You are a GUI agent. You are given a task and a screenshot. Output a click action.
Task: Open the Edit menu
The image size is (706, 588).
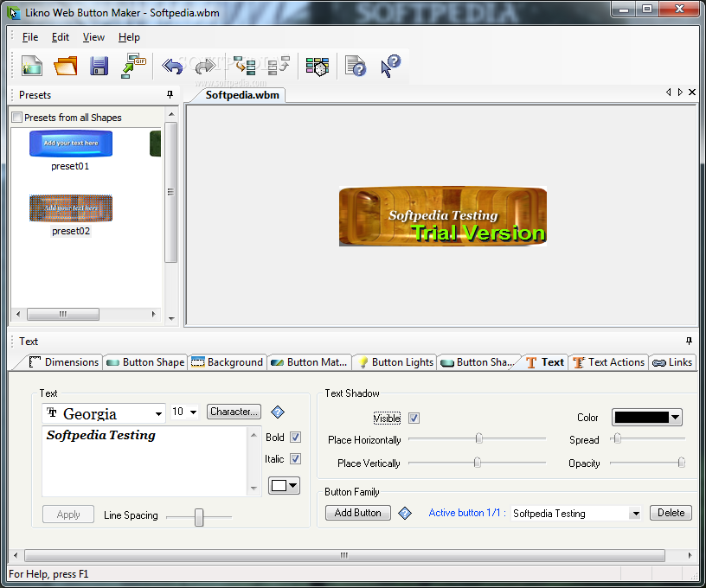[x=61, y=37]
